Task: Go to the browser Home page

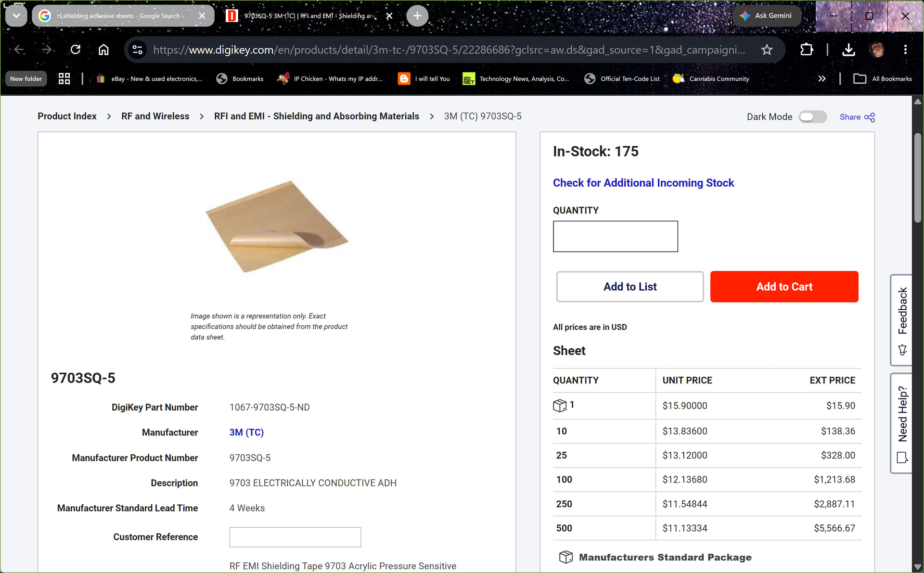Action: click(x=103, y=50)
